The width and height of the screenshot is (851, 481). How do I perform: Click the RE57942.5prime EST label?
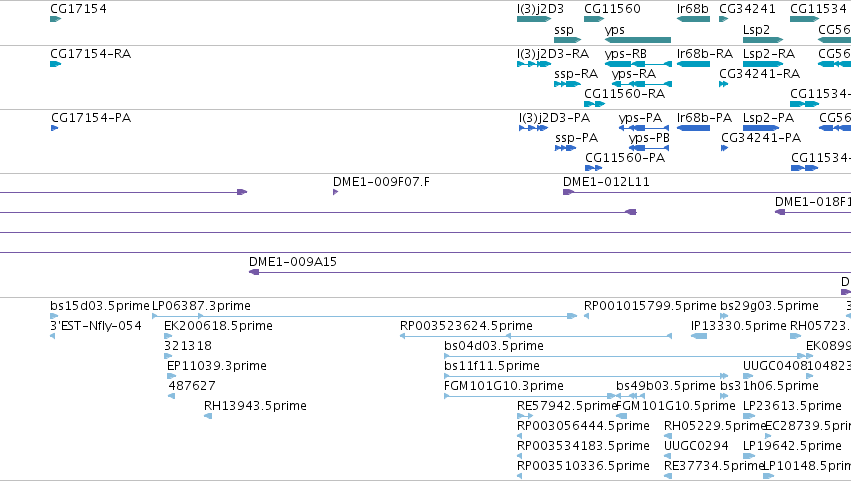pyautogui.click(x=567, y=406)
